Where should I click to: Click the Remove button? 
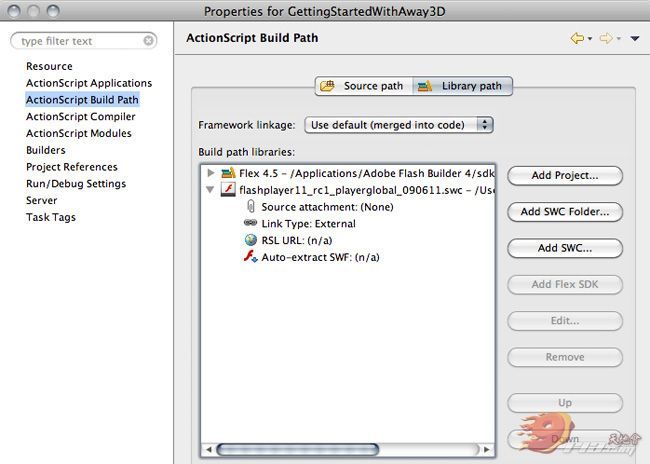[x=565, y=357]
